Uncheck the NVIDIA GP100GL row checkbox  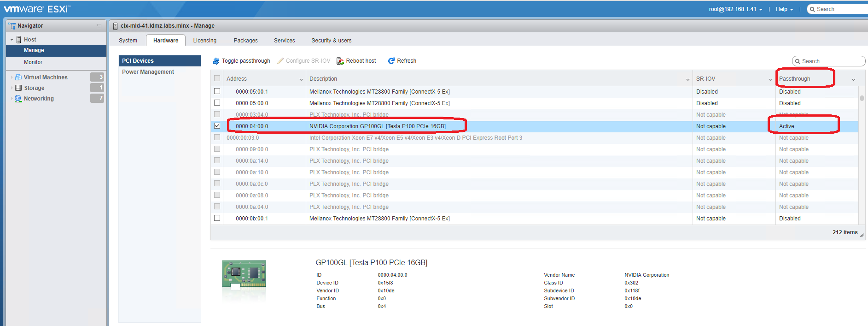(x=217, y=126)
